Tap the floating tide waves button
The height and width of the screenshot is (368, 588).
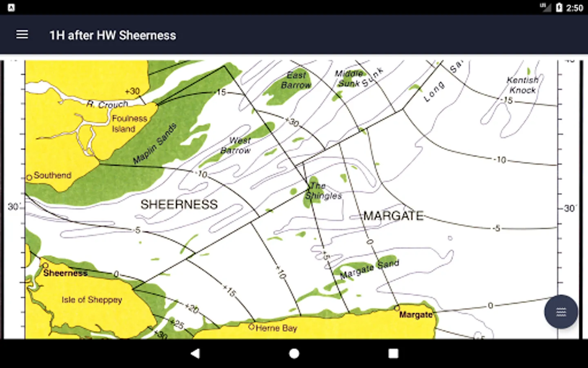[561, 312]
